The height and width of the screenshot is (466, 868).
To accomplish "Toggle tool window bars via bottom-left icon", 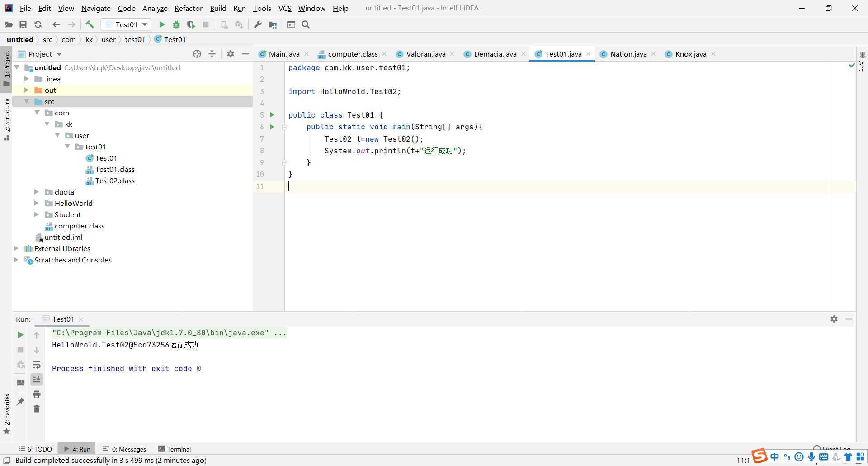I will [7, 461].
